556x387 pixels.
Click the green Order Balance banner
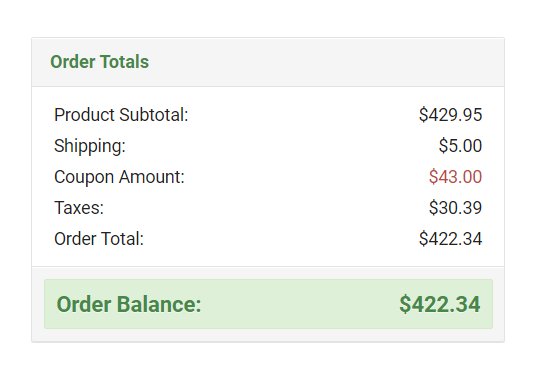268,304
